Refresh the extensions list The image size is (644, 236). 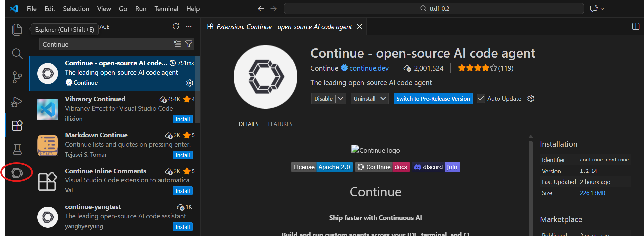[176, 26]
